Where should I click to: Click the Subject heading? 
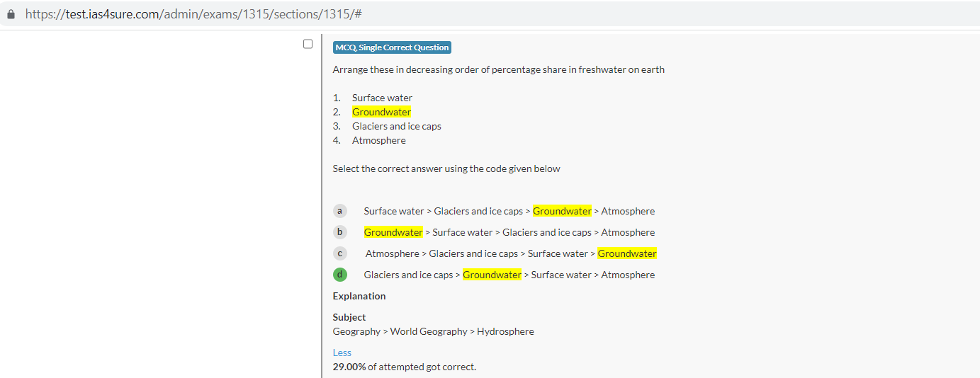click(x=349, y=317)
